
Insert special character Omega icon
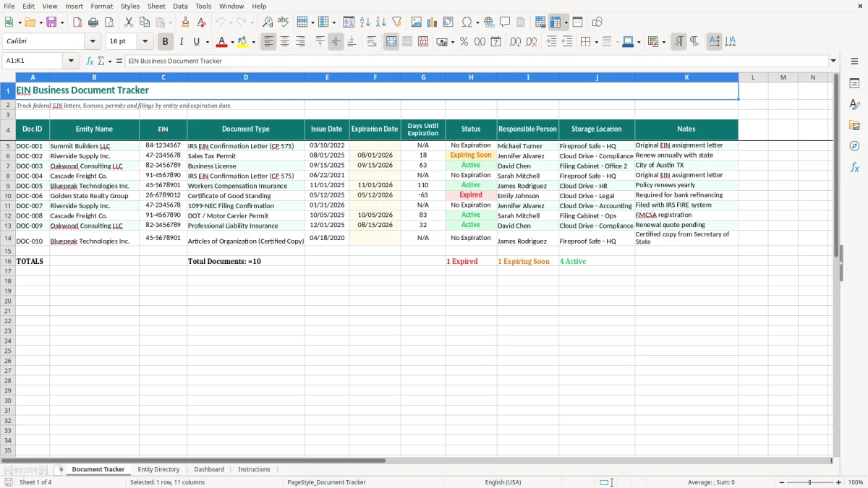tap(467, 22)
